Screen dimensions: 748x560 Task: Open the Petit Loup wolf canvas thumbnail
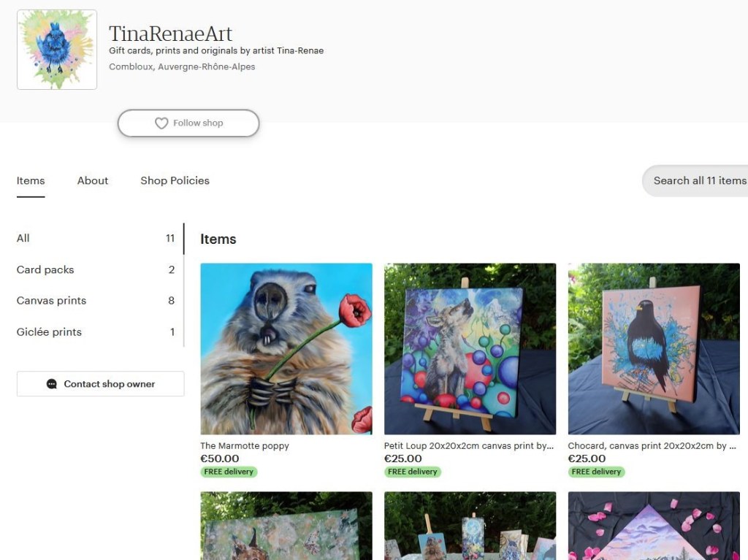pos(470,349)
